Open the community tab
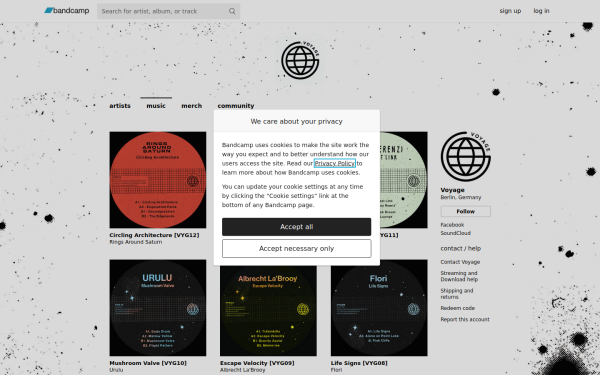 click(x=236, y=106)
